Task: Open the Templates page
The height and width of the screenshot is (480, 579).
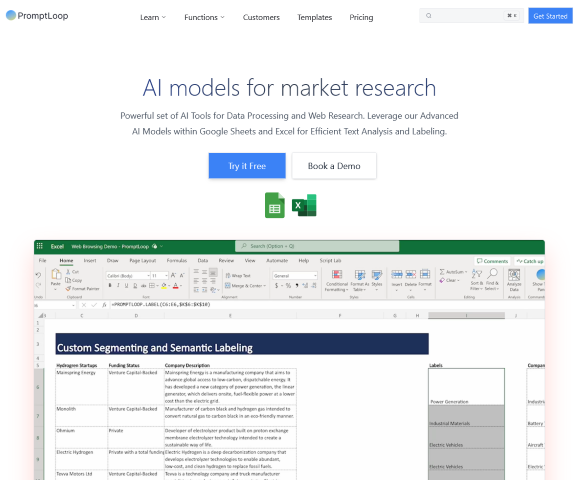Action: [315, 17]
